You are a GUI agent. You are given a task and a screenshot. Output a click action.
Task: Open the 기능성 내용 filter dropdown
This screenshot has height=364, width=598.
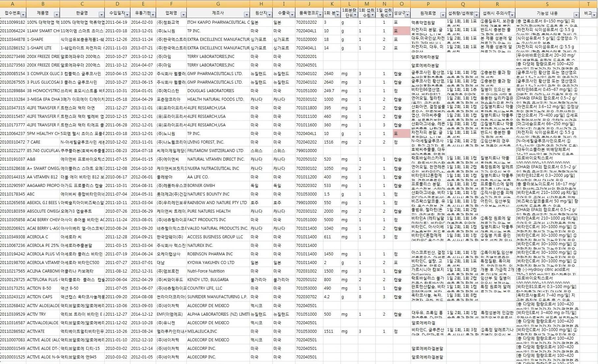click(x=576, y=15)
